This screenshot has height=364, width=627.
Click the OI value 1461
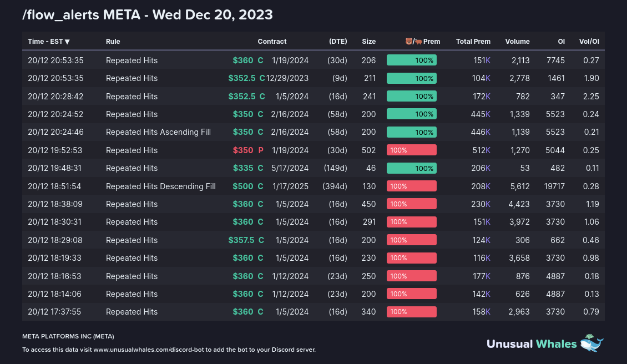pyautogui.click(x=556, y=78)
